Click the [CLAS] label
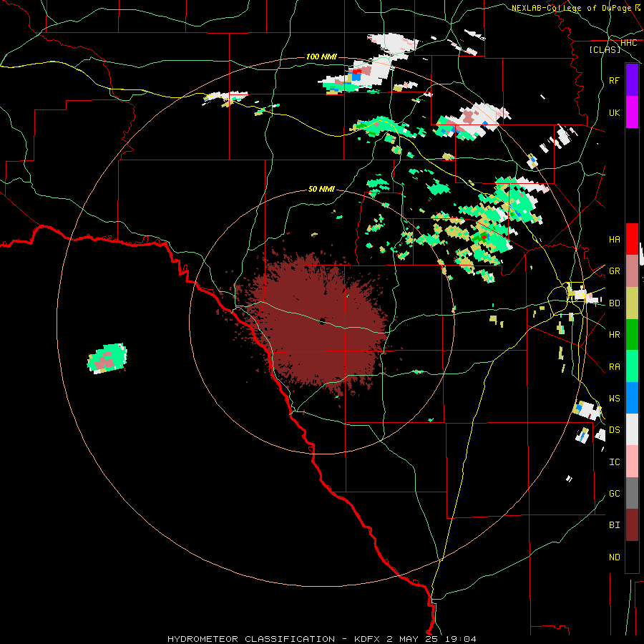Viewport: 644px width, 644px height. [605, 49]
